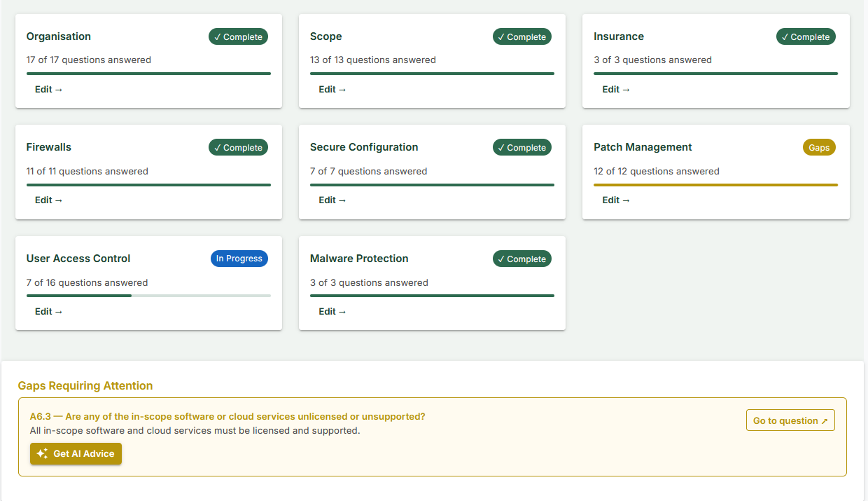Click the arrow on the Firewalls Edit link
This screenshot has width=868, height=501.
[x=57, y=200]
